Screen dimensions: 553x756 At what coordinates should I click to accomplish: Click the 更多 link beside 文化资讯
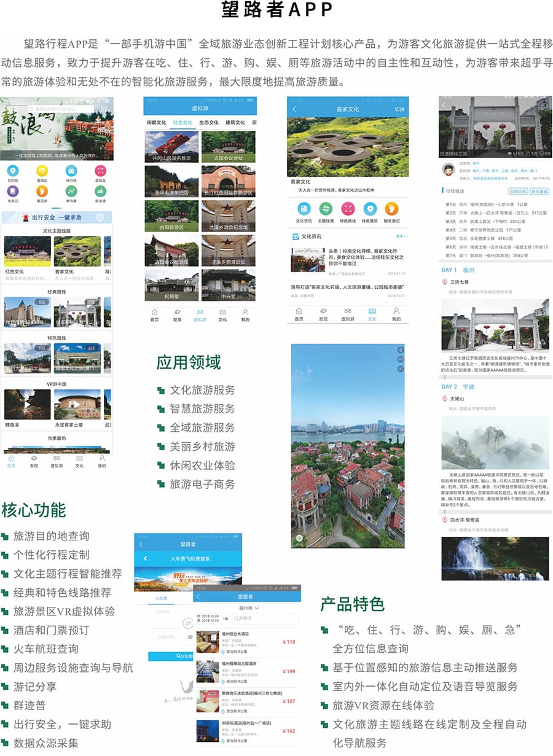click(400, 236)
